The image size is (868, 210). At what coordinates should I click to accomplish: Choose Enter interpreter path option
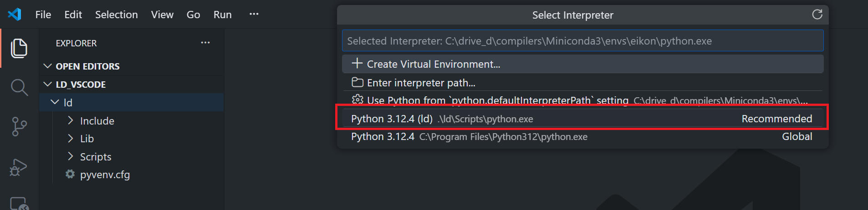(x=582, y=83)
